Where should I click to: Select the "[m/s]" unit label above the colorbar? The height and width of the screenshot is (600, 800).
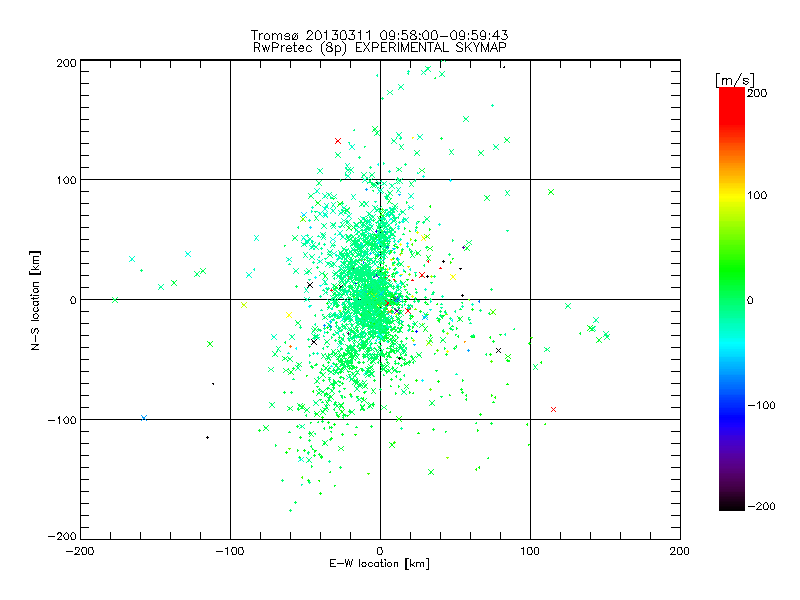point(735,80)
